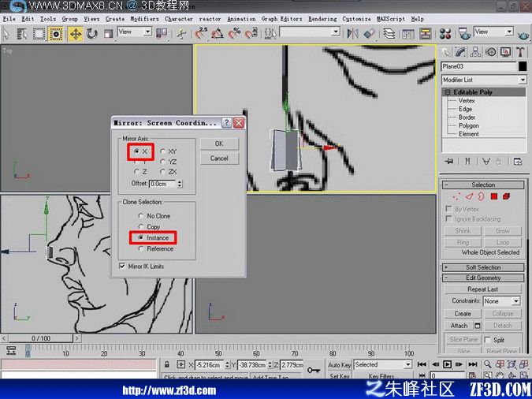Activate the Select and Rotate tool

(x=92, y=34)
